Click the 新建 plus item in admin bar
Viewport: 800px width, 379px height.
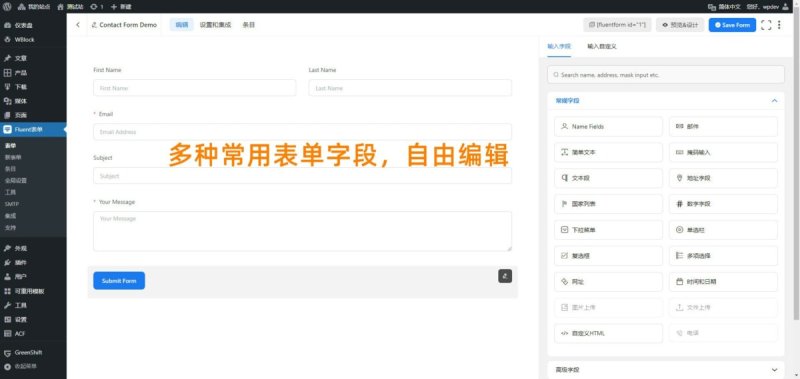[x=121, y=7]
